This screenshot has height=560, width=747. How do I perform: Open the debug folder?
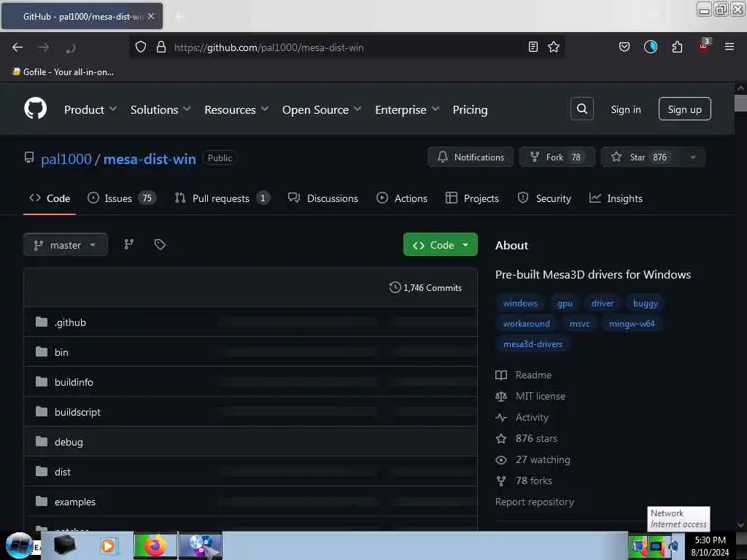coord(69,442)
